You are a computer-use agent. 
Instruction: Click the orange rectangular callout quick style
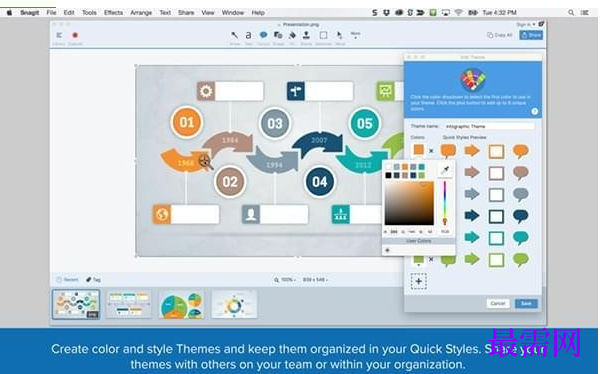pos(448,151)
